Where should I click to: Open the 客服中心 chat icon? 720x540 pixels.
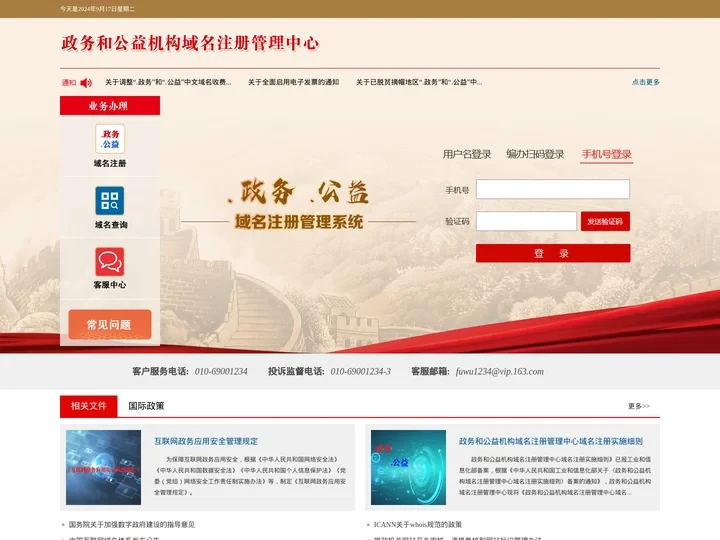click(110, 262)
